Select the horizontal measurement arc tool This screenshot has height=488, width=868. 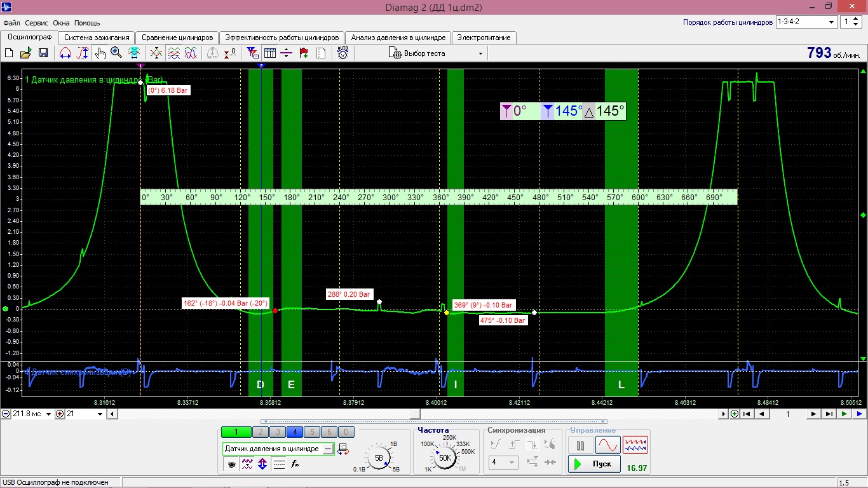pos(65,53)
